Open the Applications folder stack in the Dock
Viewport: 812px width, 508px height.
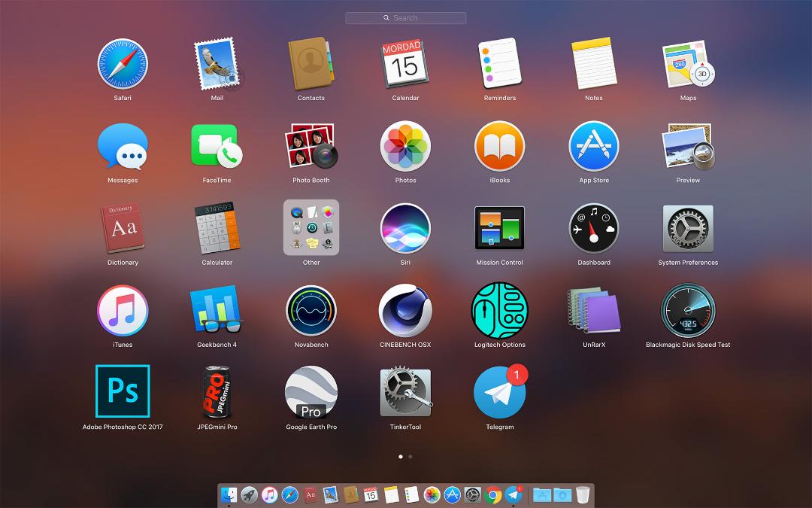pyautogui.click(x=541, y=495)
